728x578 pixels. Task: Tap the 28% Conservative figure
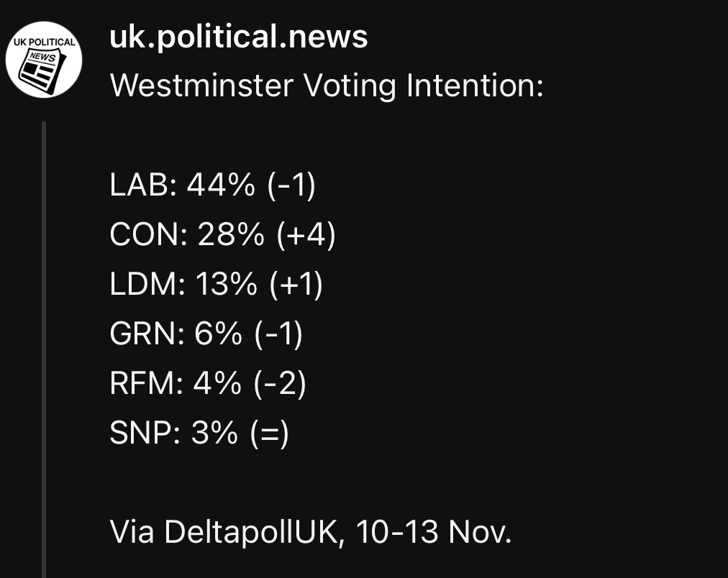pos(229,236)
